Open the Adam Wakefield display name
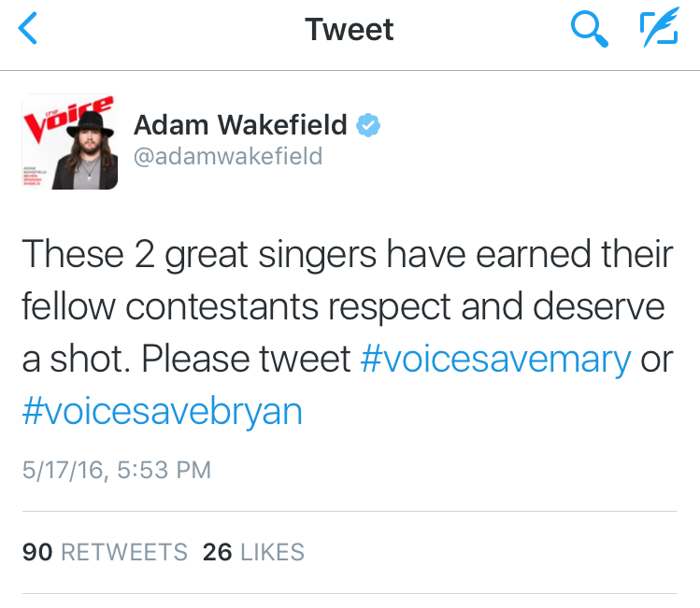This screenshot has height=608, width=700. [x=240, y=124]
